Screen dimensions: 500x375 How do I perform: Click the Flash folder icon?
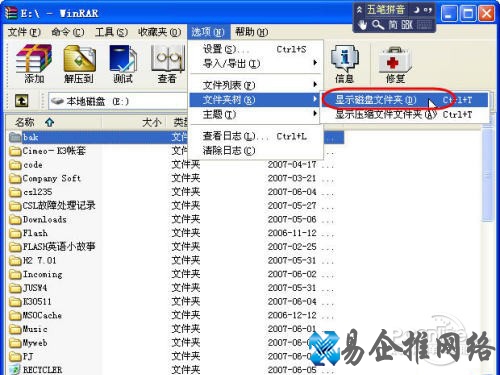point(15,233)
